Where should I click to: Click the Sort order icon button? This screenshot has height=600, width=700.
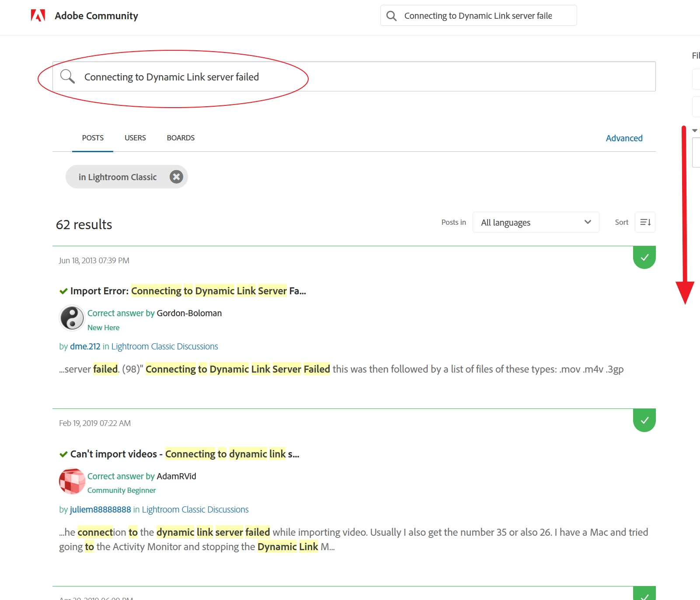click(x=645, y=222)
